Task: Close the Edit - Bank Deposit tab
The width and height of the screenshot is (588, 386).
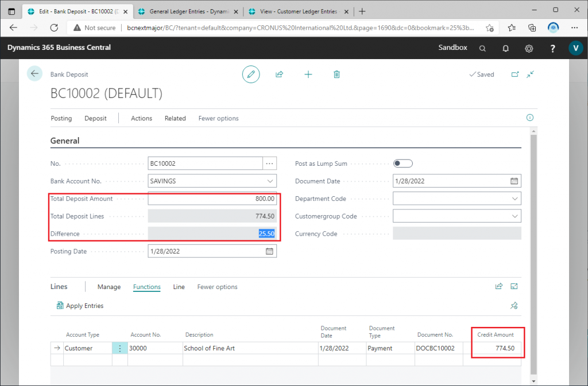Action: pos(126,11)
